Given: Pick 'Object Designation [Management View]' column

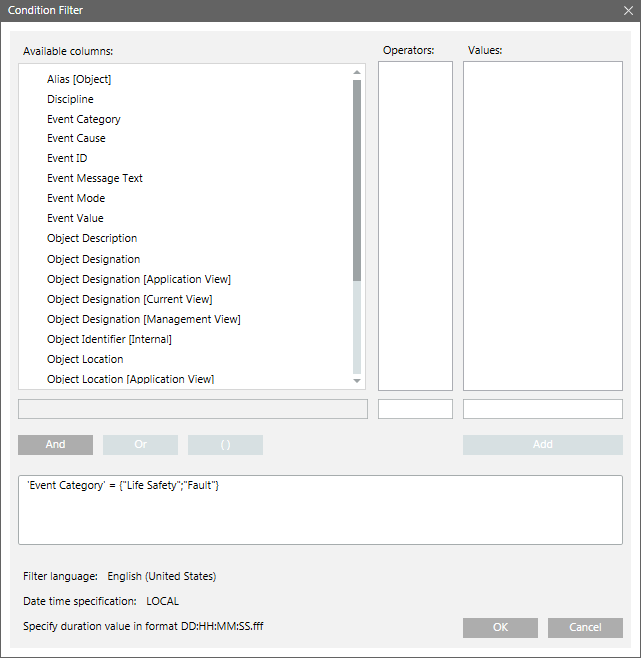Looking at the screenshot, I should (x=144, y=319).
